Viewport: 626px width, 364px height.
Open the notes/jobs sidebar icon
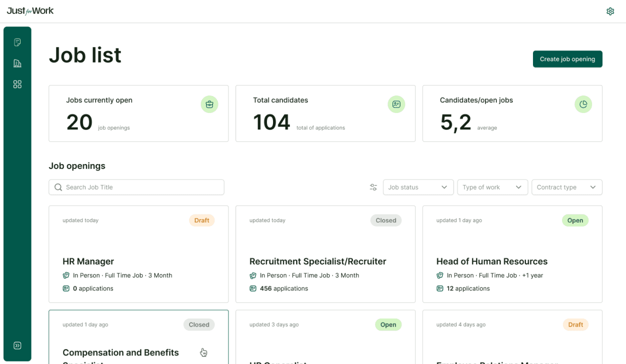[17, 42]
